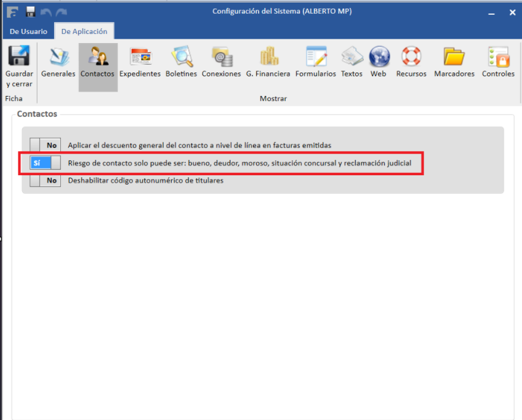Image resolution: width=522 pixels, height=420 pixels.
Task: Open the Marcadores folder icon
Action: [x=454, y=63]
